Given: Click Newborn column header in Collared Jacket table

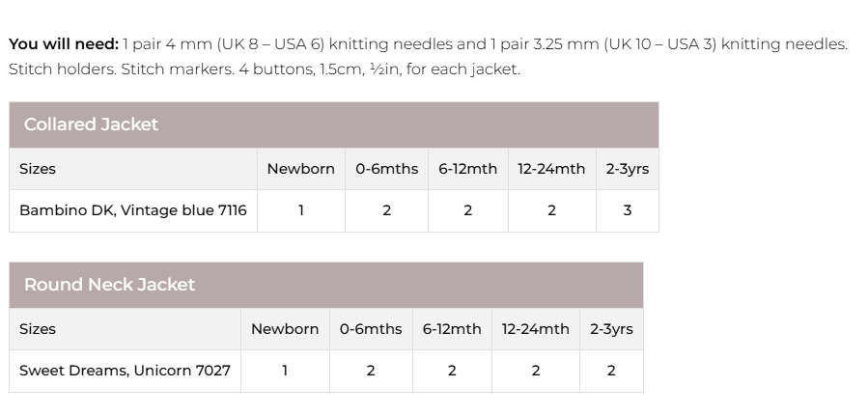Looking at the screenshot, I should click(x=301, y=169).
